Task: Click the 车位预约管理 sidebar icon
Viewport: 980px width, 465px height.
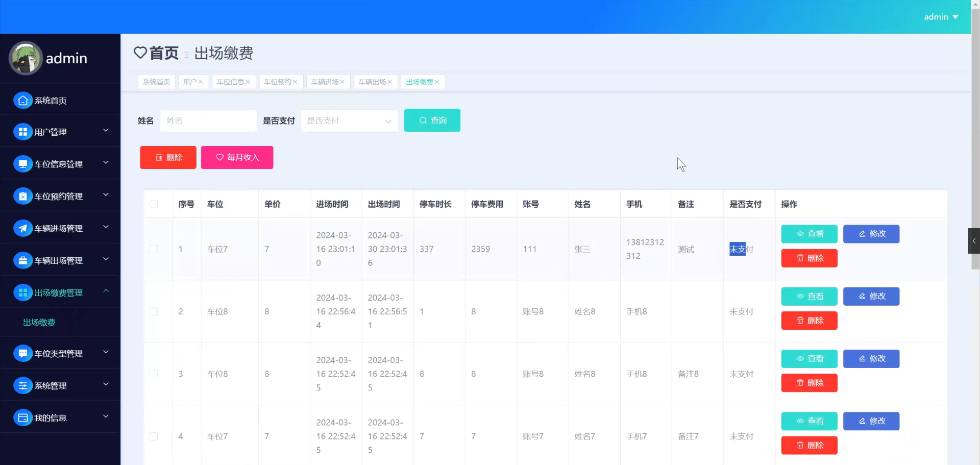Action: click(x=23, y=197)
